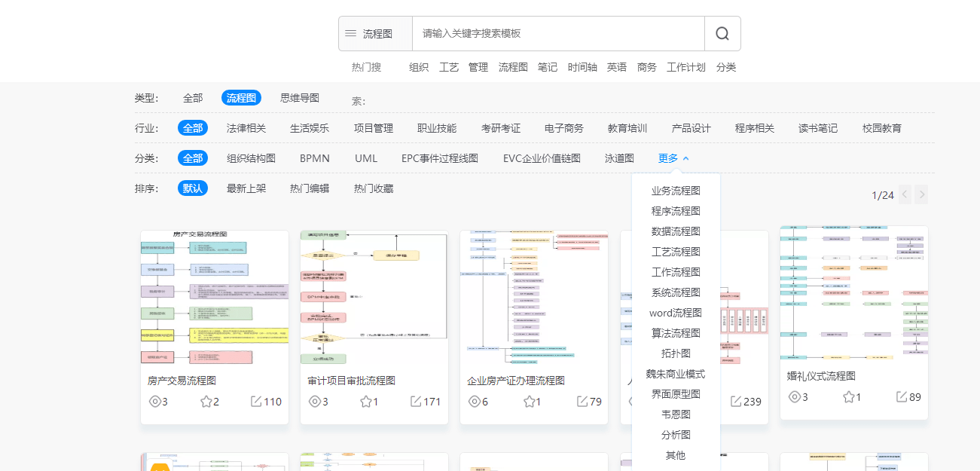Select 思维导图 in the 类型 filter

(300, 98)
